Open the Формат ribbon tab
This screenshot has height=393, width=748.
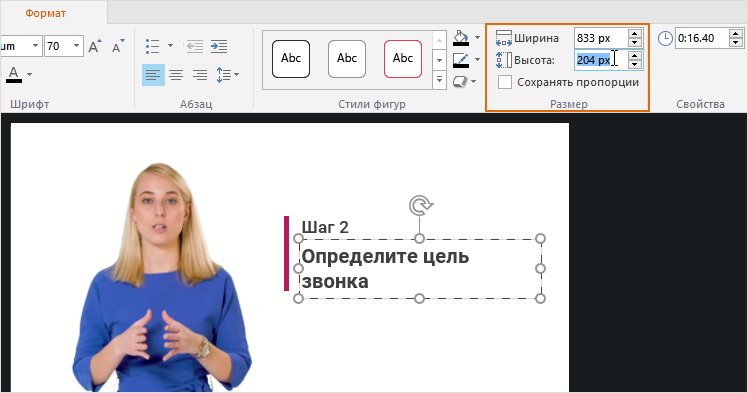click(x=45, y=13)
